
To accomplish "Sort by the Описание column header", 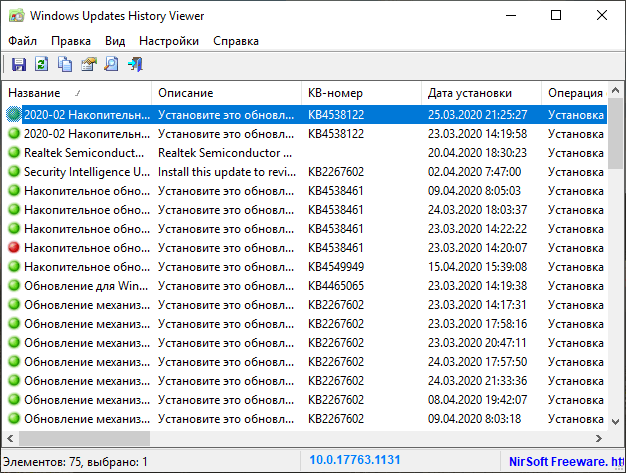I will click(226, 93).
